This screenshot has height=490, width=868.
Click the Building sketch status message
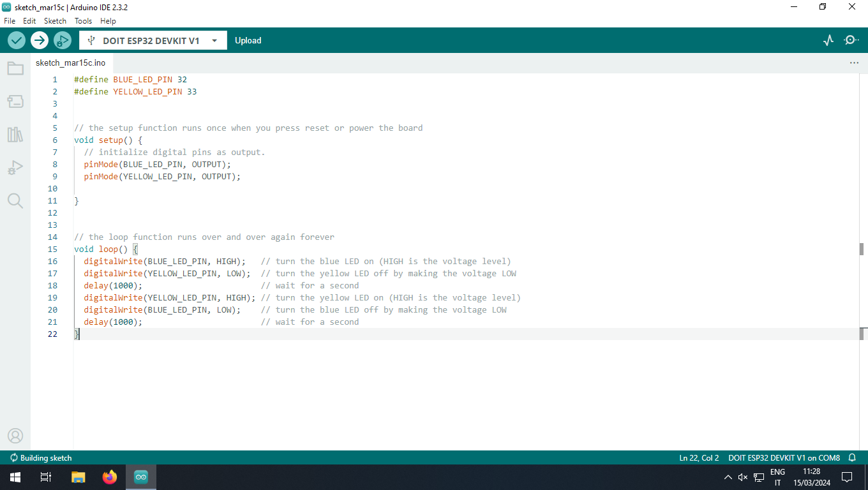[41, 458]
